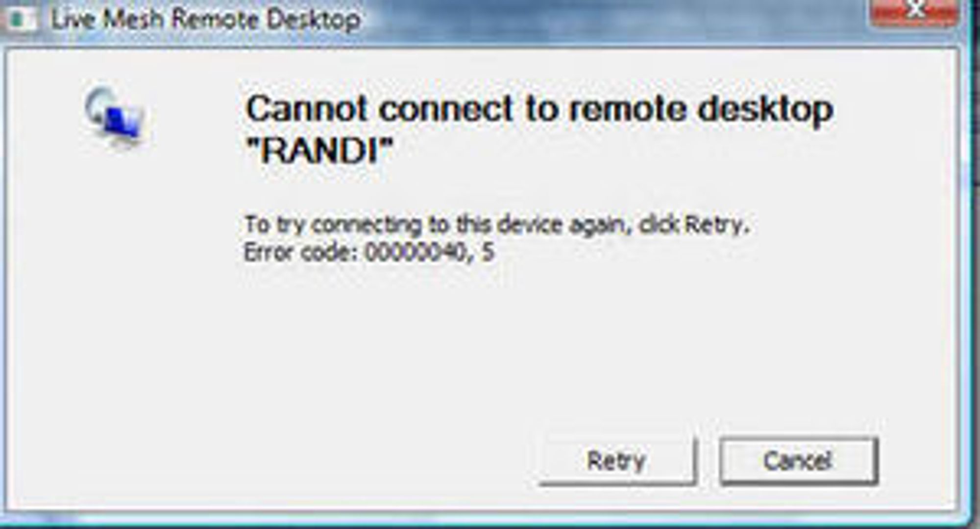This screenshot has width=980, height=529.
Task: Click the word "desktop" in the heading
Action: pyautogui.click(x=765, y=109)
